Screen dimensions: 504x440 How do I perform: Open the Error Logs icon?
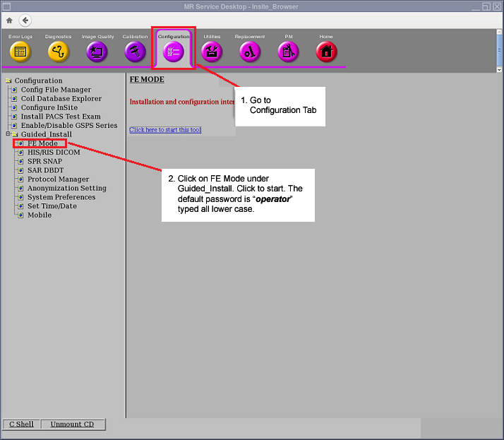pos(20,52)
